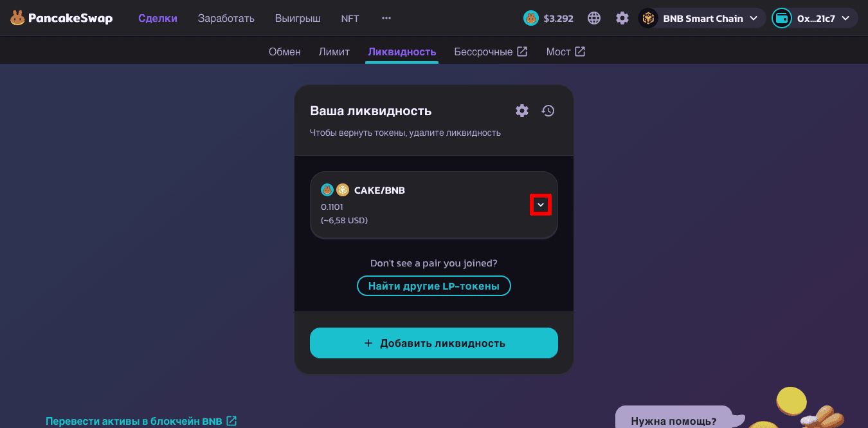The width and height of the screenshot is (868, 428).
Task: Open the Заработать menu
Action: tap(226, 18)
